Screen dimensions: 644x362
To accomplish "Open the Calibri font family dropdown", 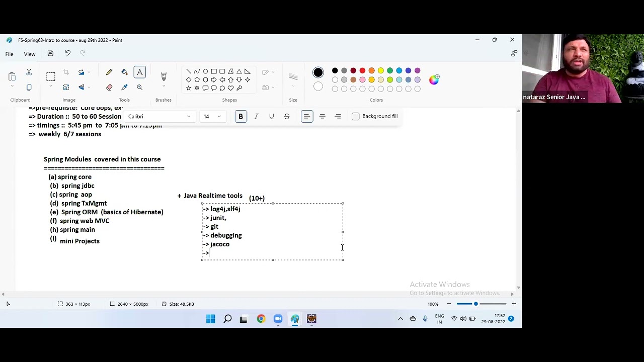I will tap(159, 117).
